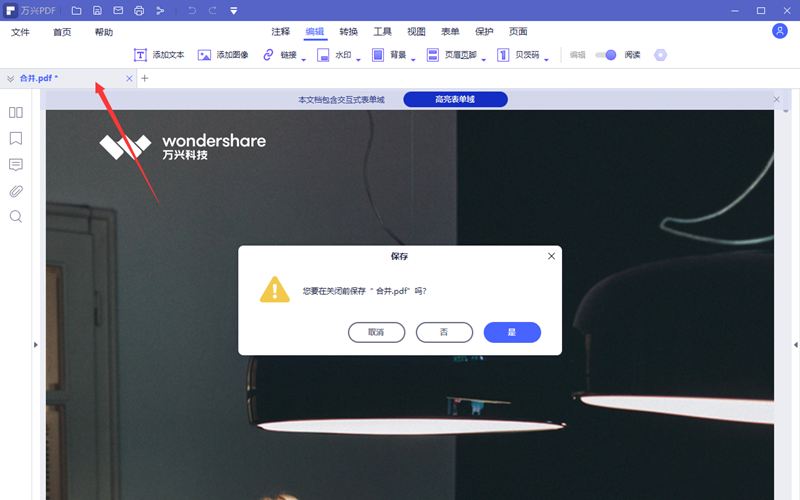Open the comments panel in sidebar
This screenshot has height=500, width=800.
point(16,164)
